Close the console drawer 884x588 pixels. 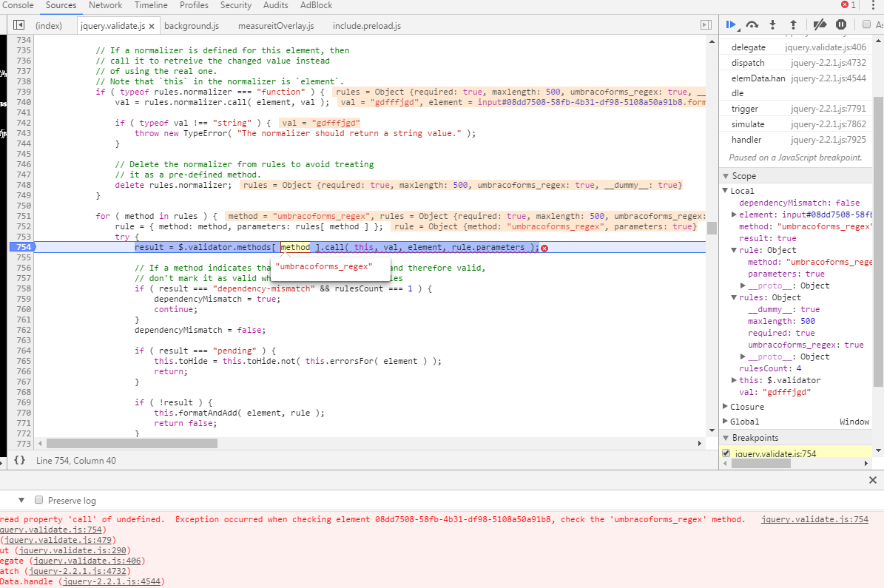coord(873,480)
